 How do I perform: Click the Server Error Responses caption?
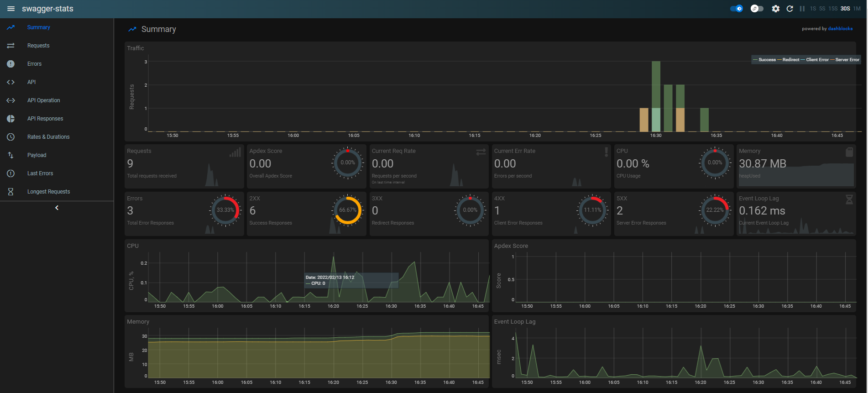coord(641,223)
